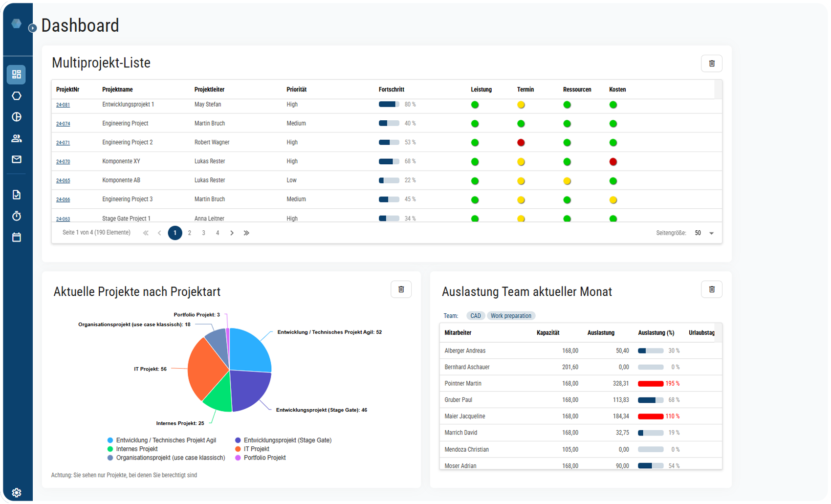Open the people/team icon in sidebar

[x=16, y=138]
